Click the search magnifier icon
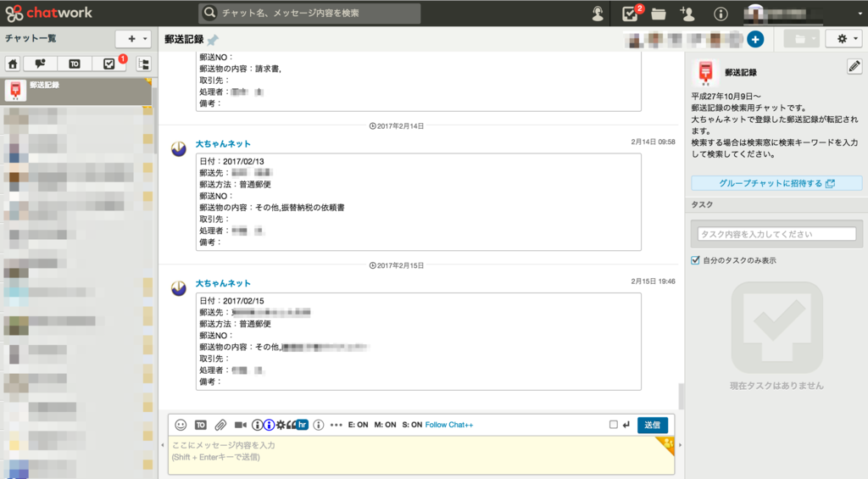 [x=209, y=13]
